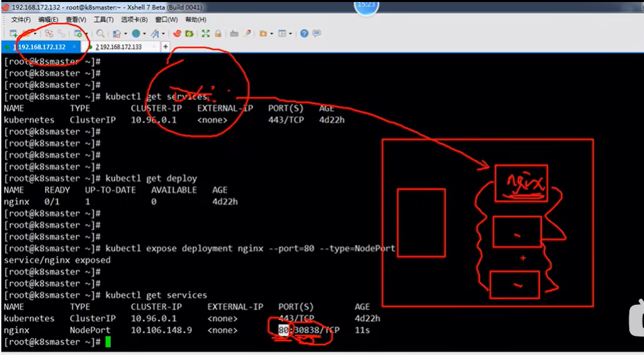Expand the Open Session dropdown arrow

point(35,34)
